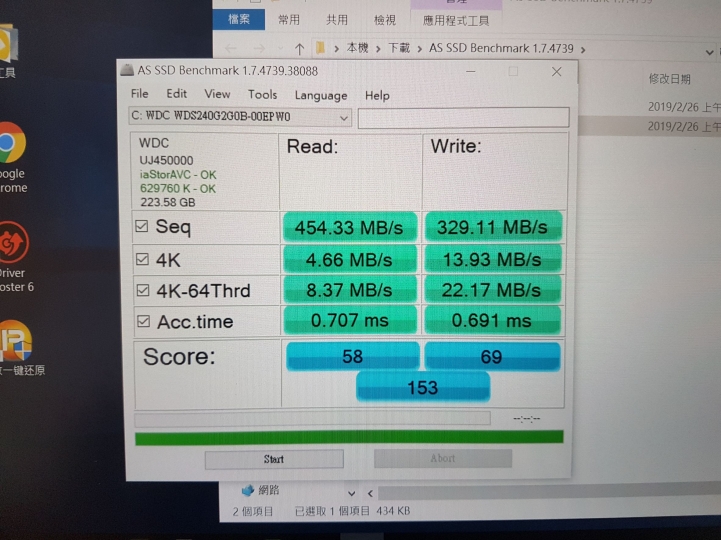Click the horizontal scrollbar left arrow in Explorer

(370, 494)
